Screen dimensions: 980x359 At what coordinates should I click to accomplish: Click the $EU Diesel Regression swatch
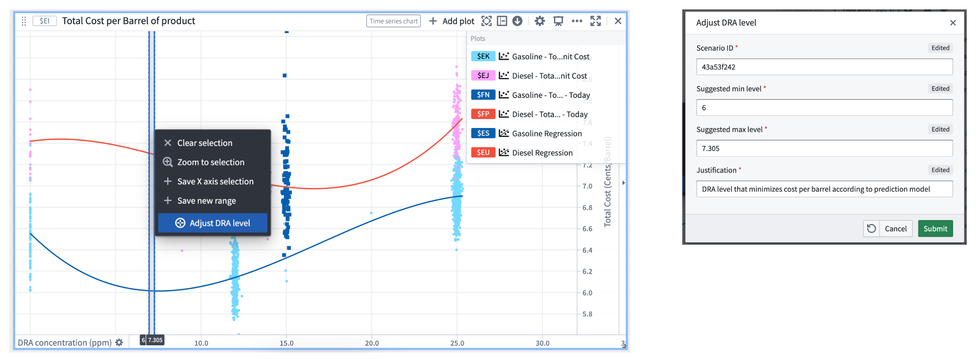coord(483,153)
